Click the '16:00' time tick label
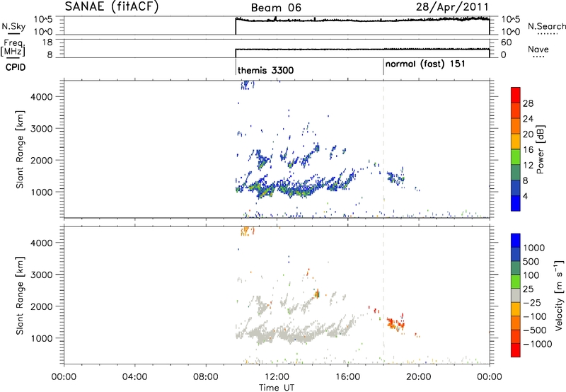The width and height of the screenshot is (566, 392). pyautogui.click(x=347, y=377)
